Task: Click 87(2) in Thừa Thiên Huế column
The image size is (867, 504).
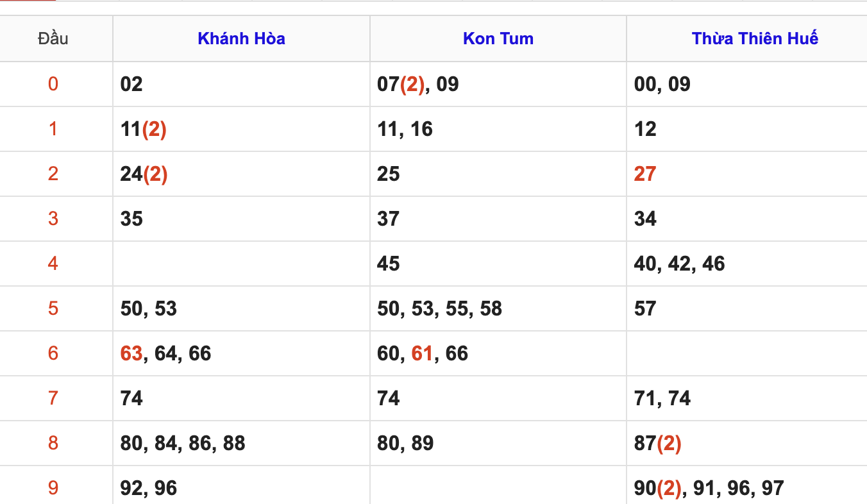Action: [657, 443]
